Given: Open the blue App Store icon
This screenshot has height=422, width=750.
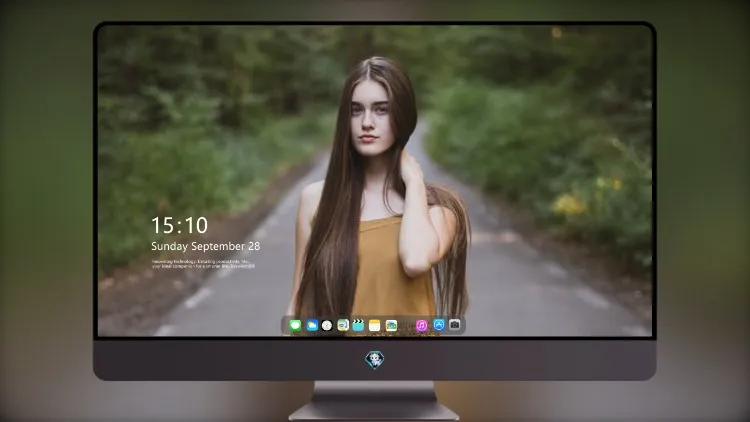Looking at the screenshot, I should (x=439, y=325).
